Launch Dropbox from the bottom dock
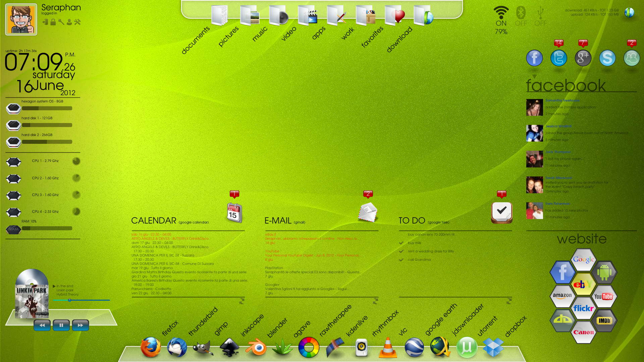 pos(493,347)
